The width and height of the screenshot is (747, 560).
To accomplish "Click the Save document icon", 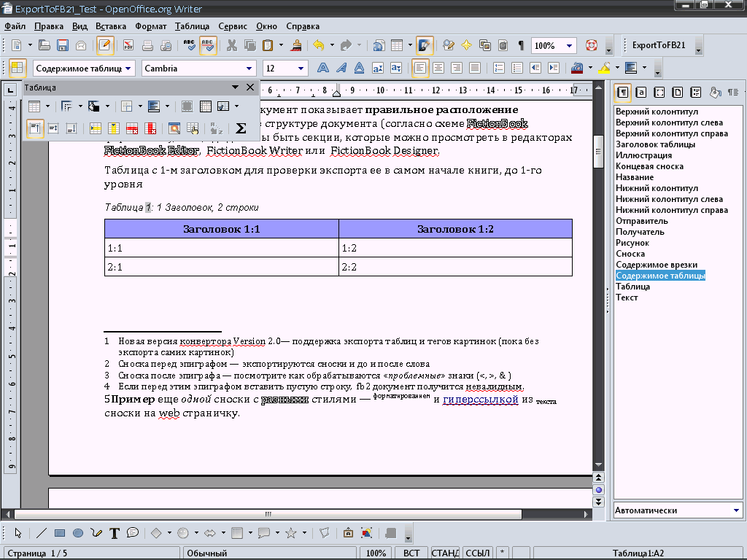I will (63, 45).
